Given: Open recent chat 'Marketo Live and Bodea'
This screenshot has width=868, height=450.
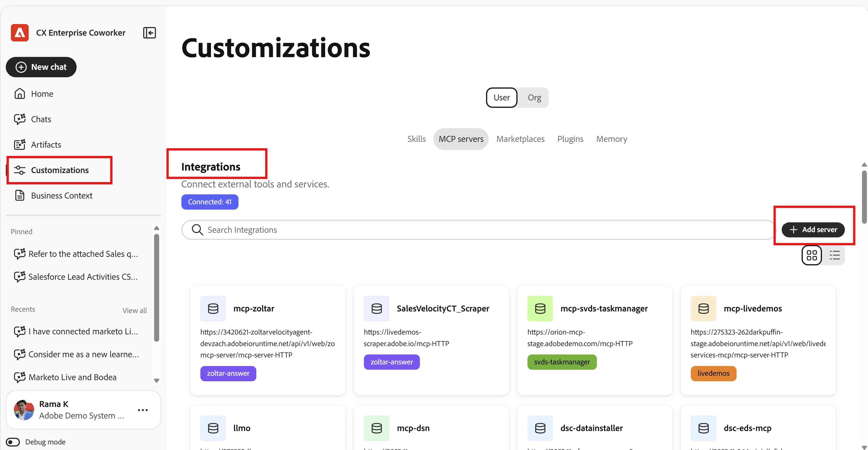Looking at the screenshot, I should 66,377.
